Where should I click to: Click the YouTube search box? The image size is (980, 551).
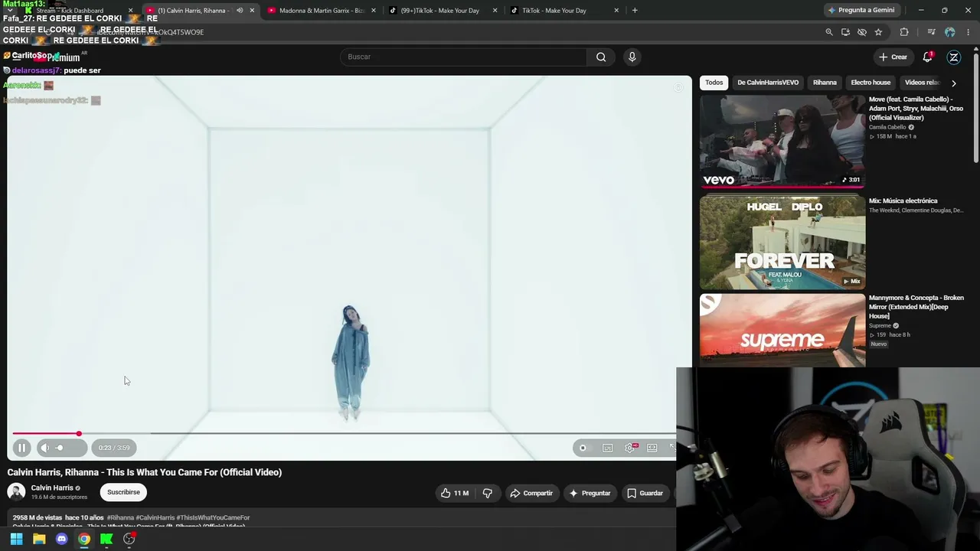tap(464, 57)
